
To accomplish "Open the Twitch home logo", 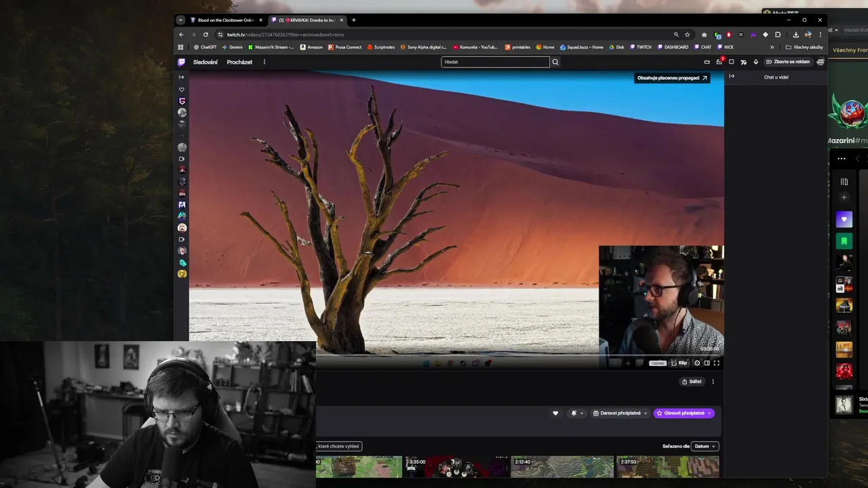I will [181, 62].
